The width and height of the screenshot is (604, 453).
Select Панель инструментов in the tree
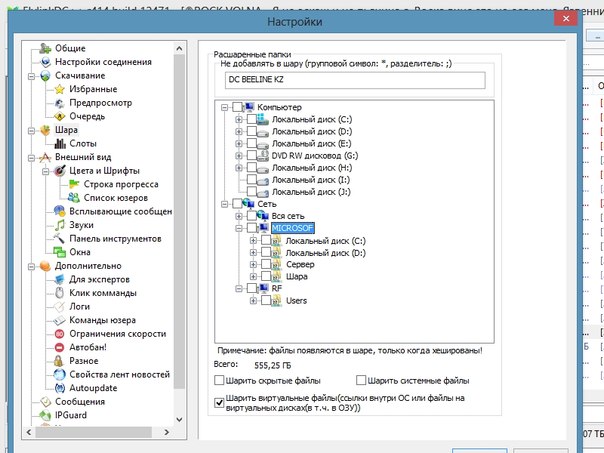coord(115,238)
